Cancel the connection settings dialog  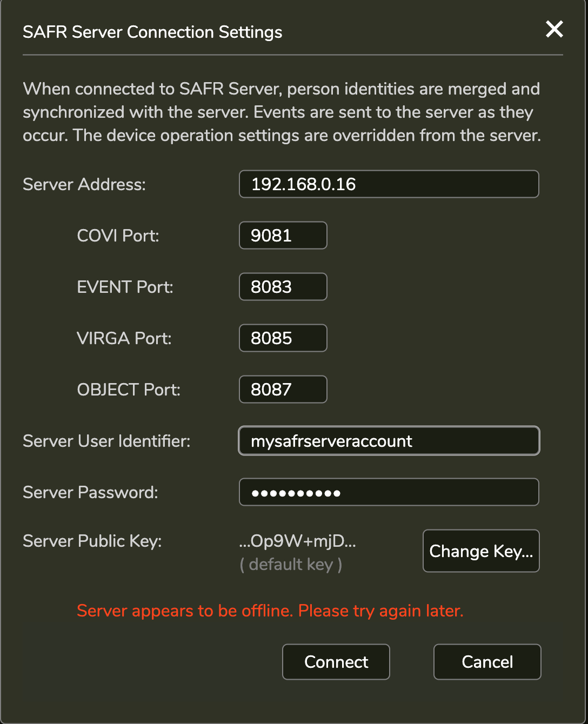coord(487,662)
